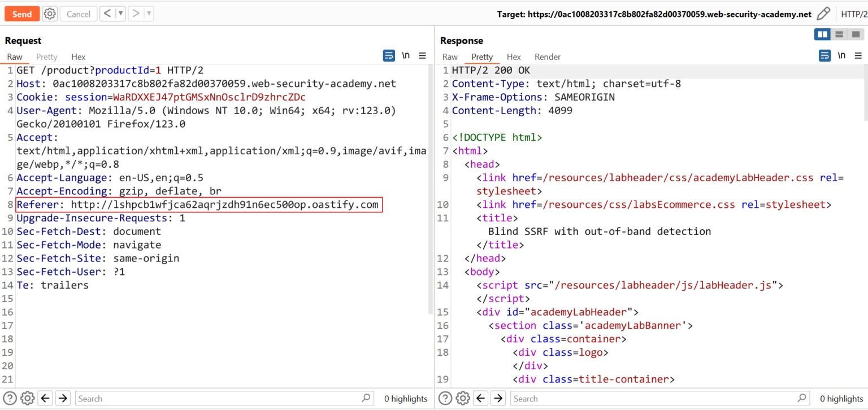Jump to previous search match in Response

[x=481, y=398]
